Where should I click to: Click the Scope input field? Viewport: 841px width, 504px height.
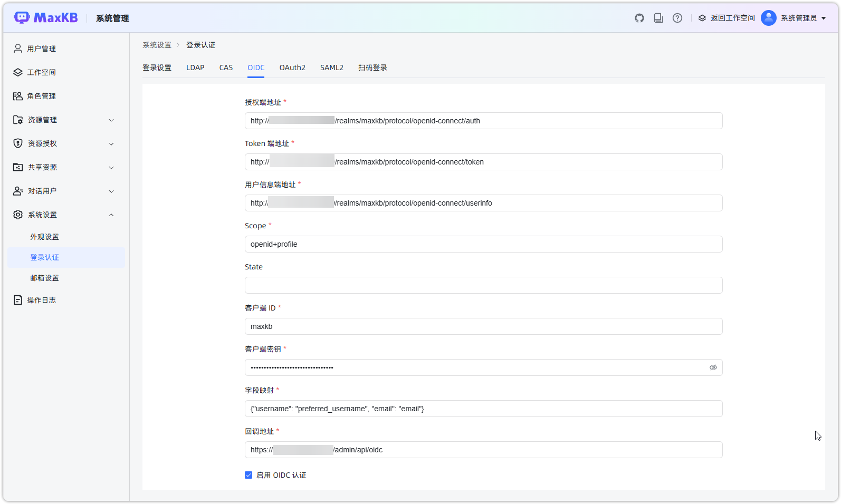coord(483,244)
